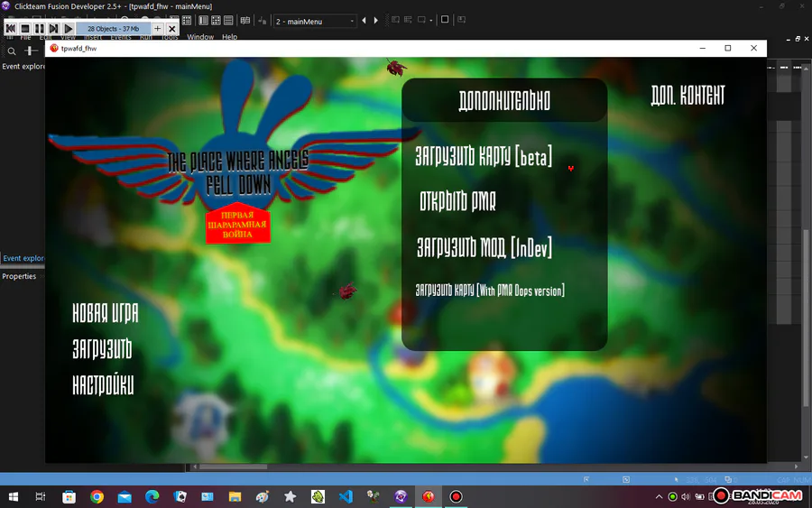The height and width of the screenshot is (508, 812).
Task: Step to next frame in debugger
Action: [x=53, y=29]
